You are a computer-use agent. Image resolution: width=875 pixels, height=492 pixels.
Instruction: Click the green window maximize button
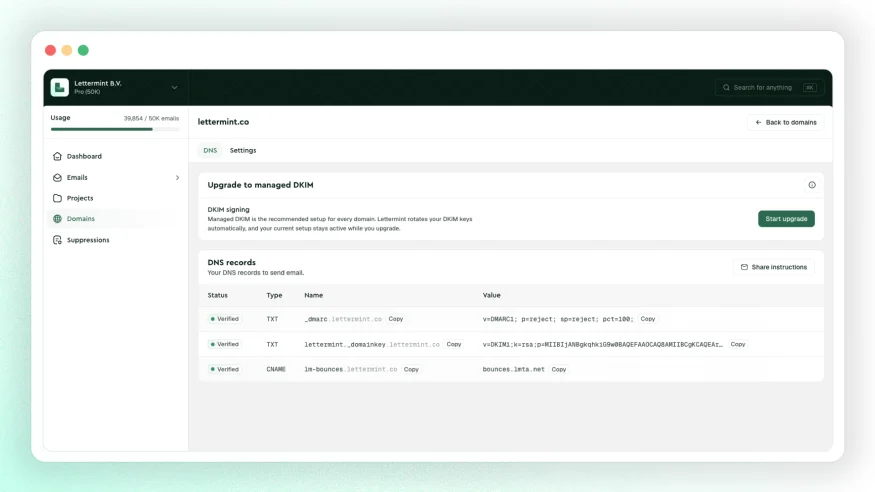click(83, 50)
